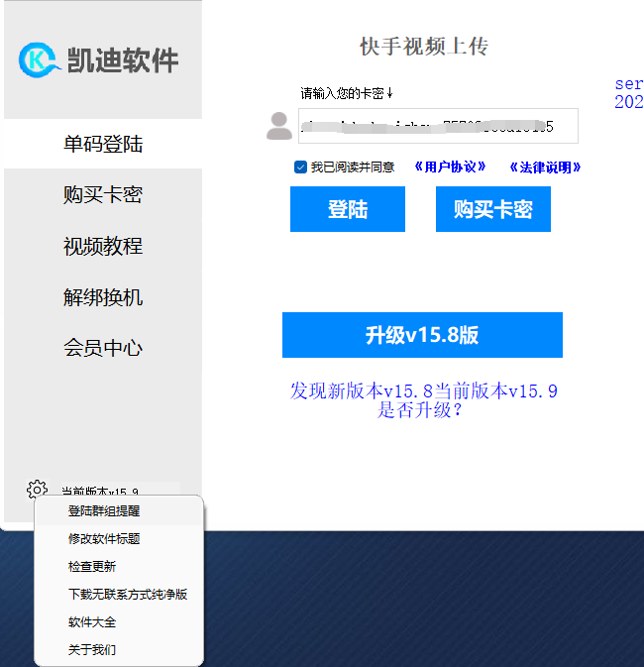Select 解绑换机 in the sidebar
This screenshot has width=644, height=667.
[x=103, y=297]
